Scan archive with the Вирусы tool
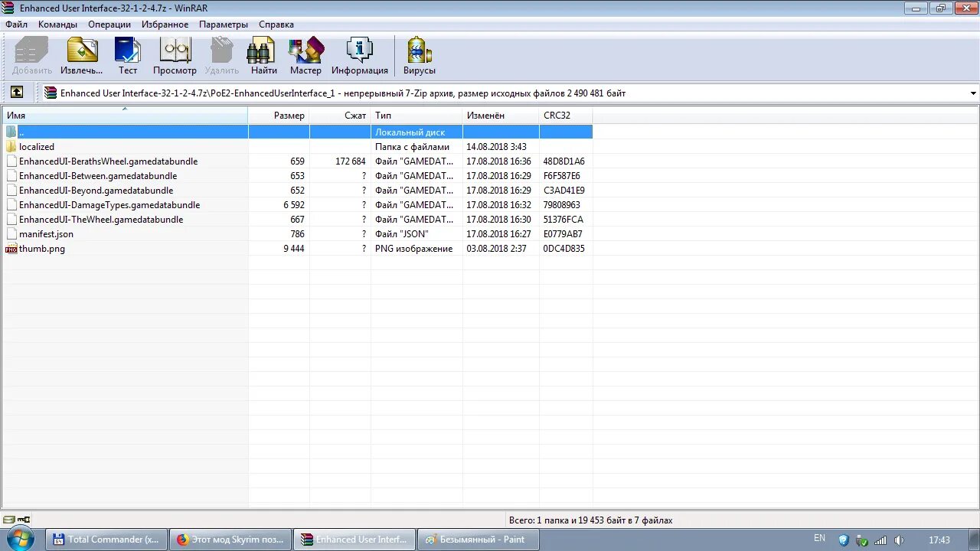The image size is (980, 551). 420,56
